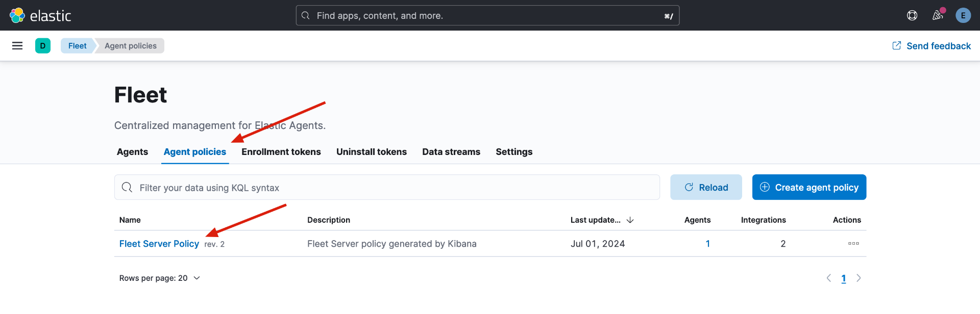The image size is (980, 314).
Task: Open the help lifebuoy icon menu
Action: click(912, 15)
